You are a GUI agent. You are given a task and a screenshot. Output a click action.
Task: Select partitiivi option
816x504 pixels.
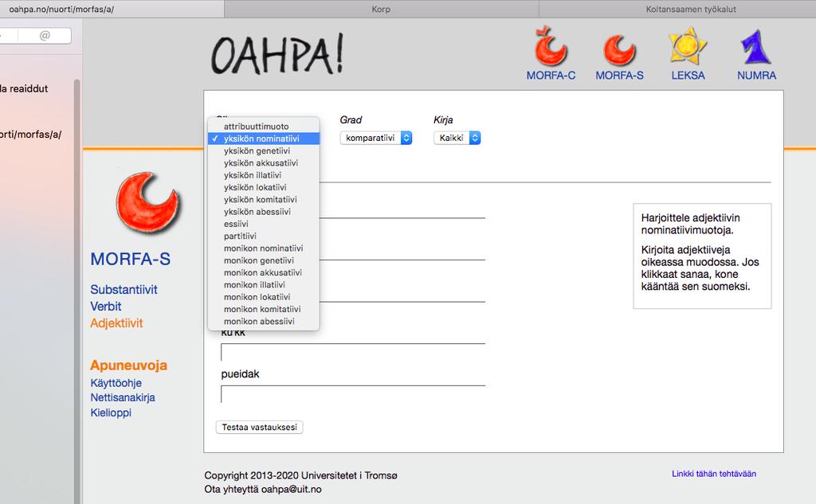pyautogui.click(x=263, y=236)
